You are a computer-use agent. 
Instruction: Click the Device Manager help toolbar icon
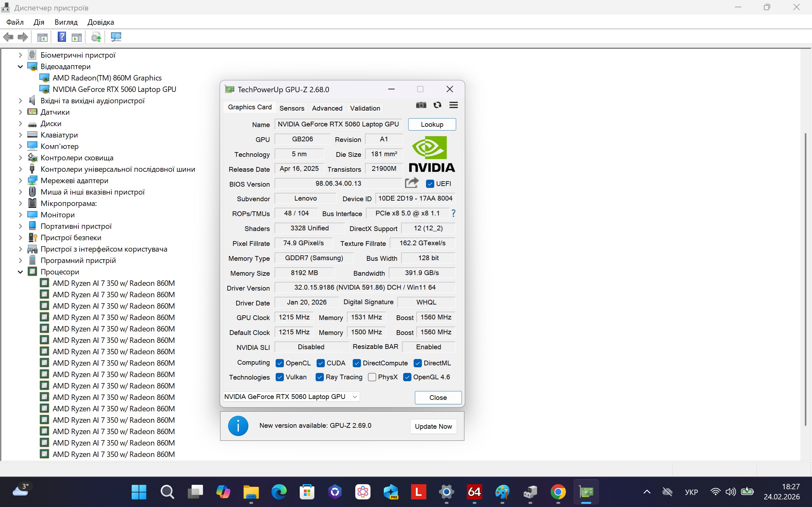tap(62, 37)
